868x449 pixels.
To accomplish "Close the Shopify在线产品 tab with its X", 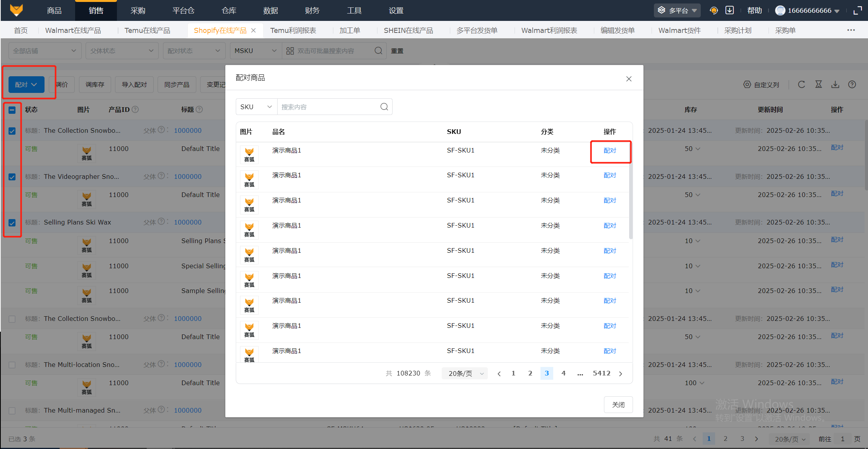I will click(x=254, y=30).
